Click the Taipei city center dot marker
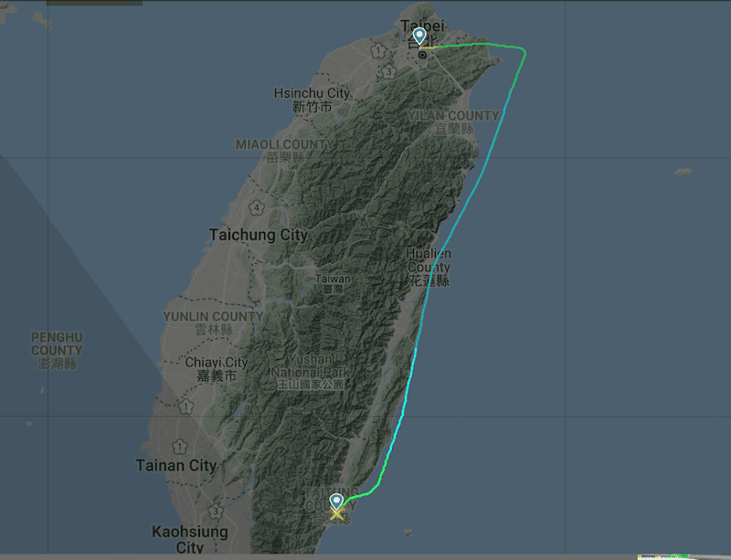This screenshot has height=560, width=731. pyautogui.click(x=422, y=55)
